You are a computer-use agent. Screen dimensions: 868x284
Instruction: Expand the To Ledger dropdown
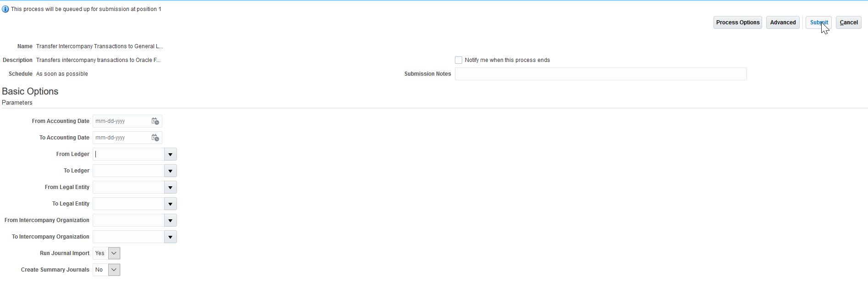[170, 171]
